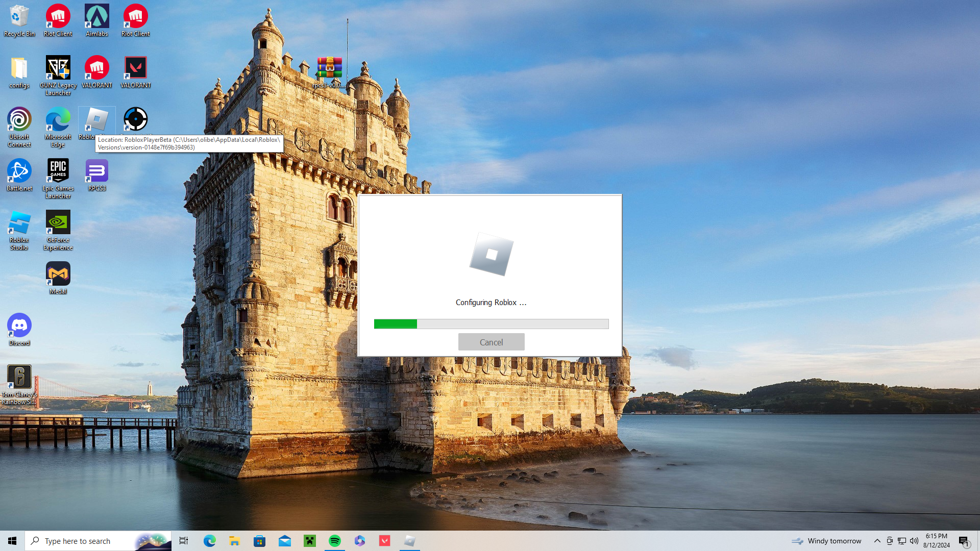Cancel the Roblox configuration dialog
Image resolution: width=980 pixels, height=551 pixels.
click(x=491, y=342)
